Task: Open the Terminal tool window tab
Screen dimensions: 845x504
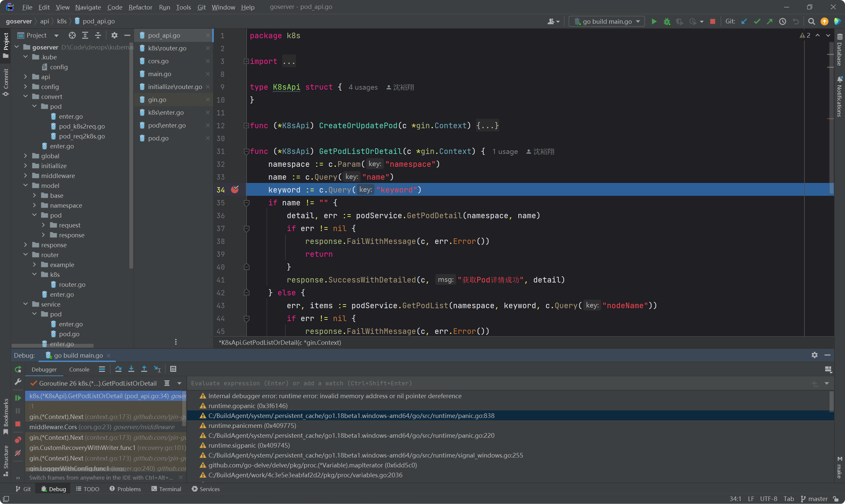Action: tap(166, 489)
